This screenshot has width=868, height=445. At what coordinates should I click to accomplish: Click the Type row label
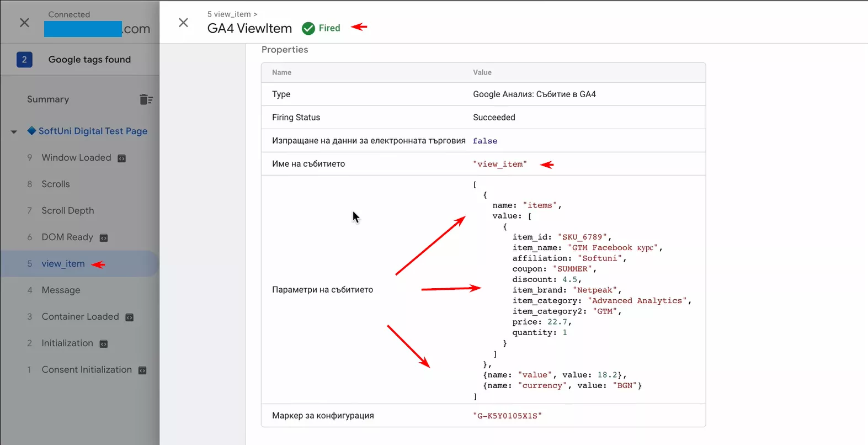click(x=281, y=94)
